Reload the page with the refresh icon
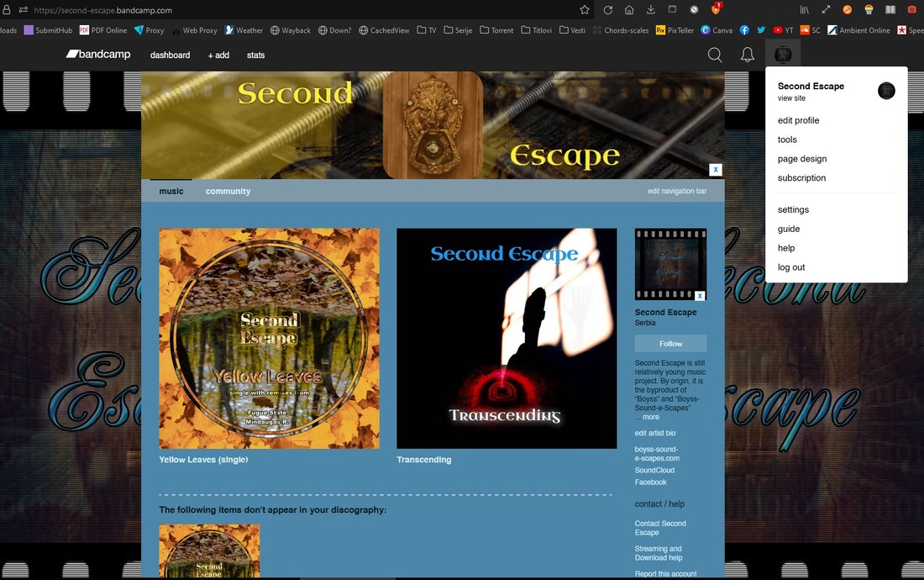Viewport: 924px width, 580px height. [607, 10]
